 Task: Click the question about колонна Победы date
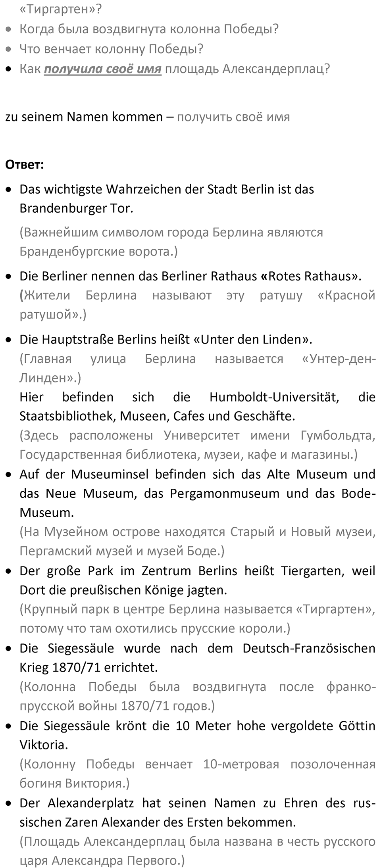tap(149, 29)
